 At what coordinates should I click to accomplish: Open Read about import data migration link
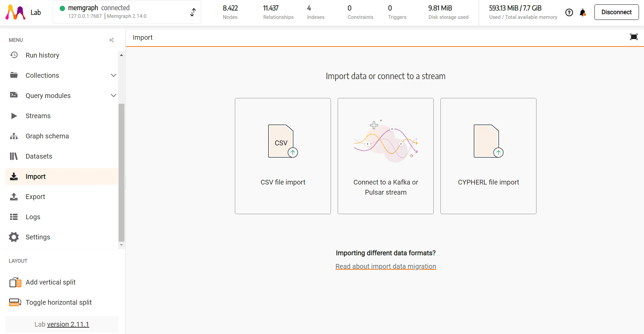tap(386, 266)
